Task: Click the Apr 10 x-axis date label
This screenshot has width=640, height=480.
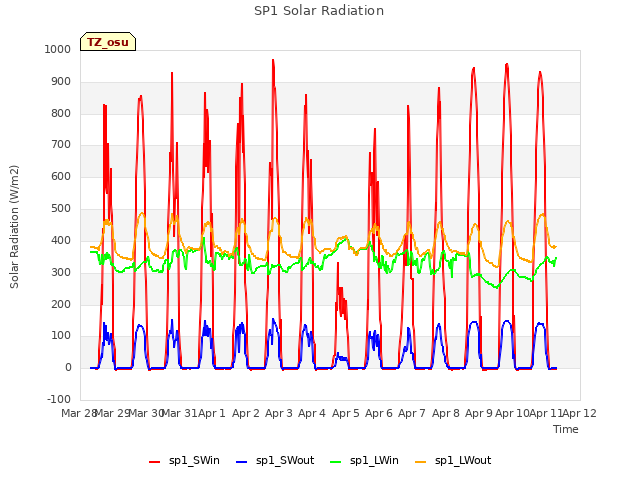Action: pyautogui.click(x=512, y=413)
